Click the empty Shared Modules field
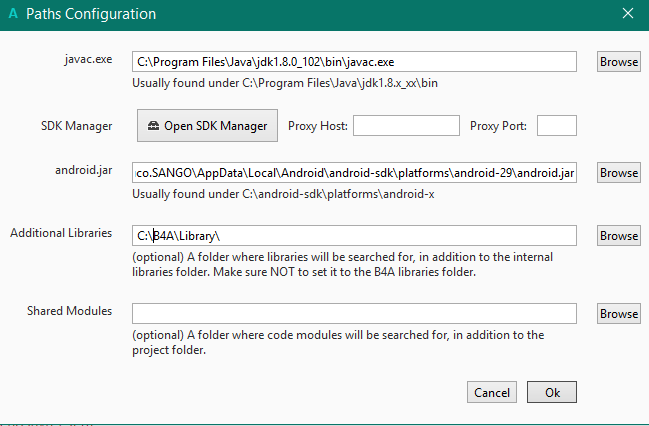Viewport: 649px width, 426px height. point(354,314)
